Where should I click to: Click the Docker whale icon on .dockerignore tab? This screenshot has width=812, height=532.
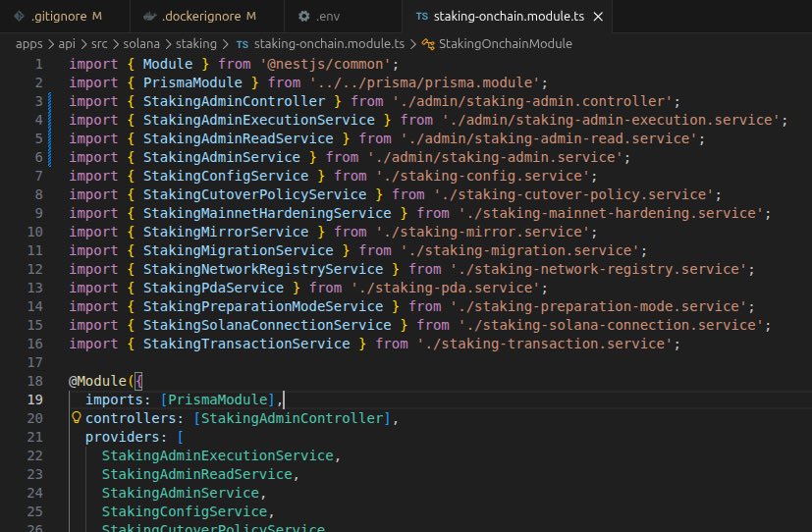tap(149, 16)
